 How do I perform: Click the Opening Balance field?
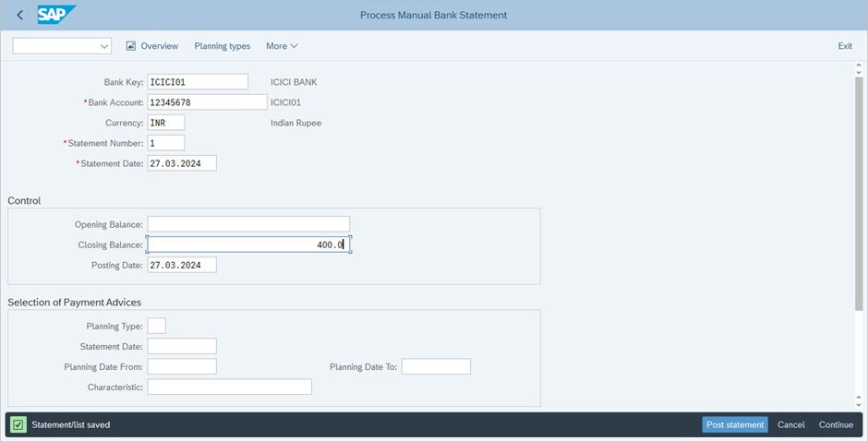click(x=248, y=224)
